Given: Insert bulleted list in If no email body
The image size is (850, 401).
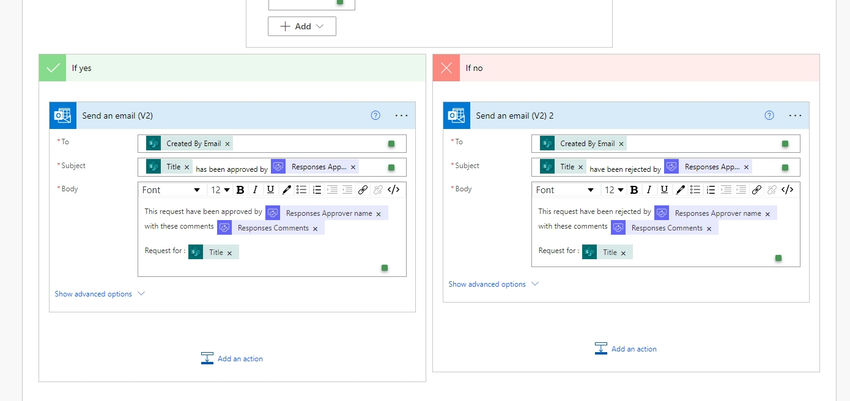Looking at the screenshot, I should coord(695,190).
